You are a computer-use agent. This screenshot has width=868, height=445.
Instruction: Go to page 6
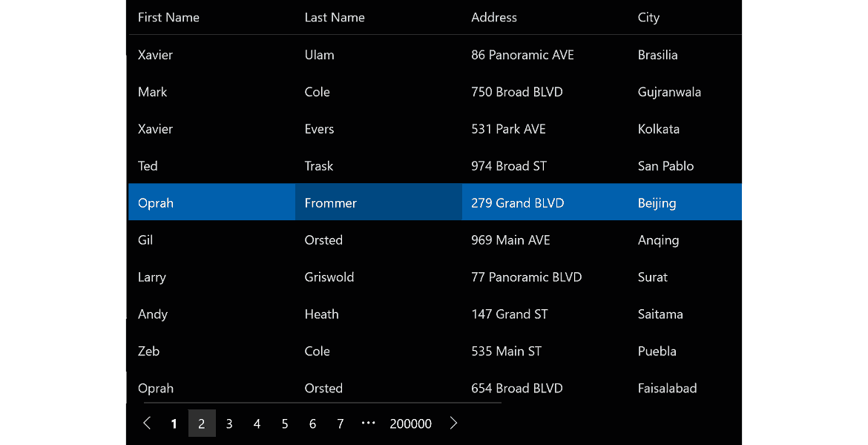[x=312, y=423]
